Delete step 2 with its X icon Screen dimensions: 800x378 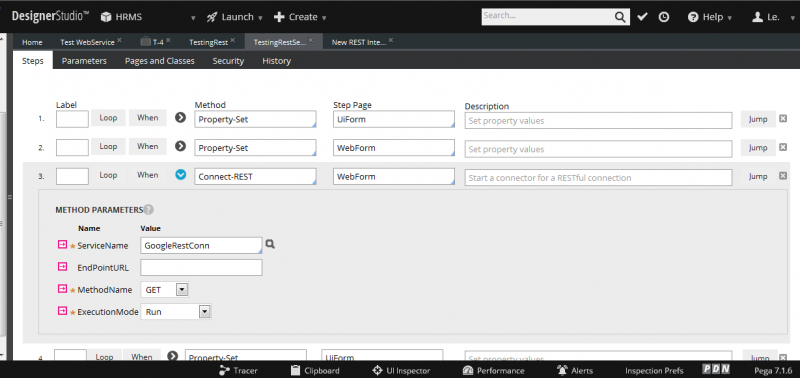click(x=783, y=147)
